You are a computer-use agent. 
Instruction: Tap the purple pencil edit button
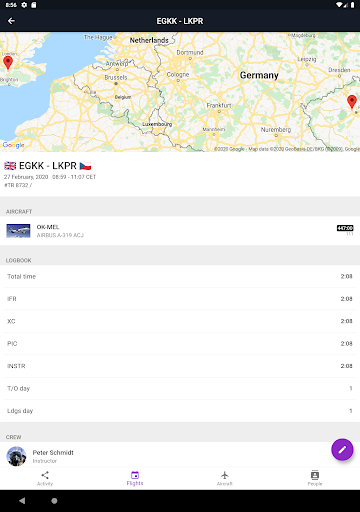(x=342, y=450)
